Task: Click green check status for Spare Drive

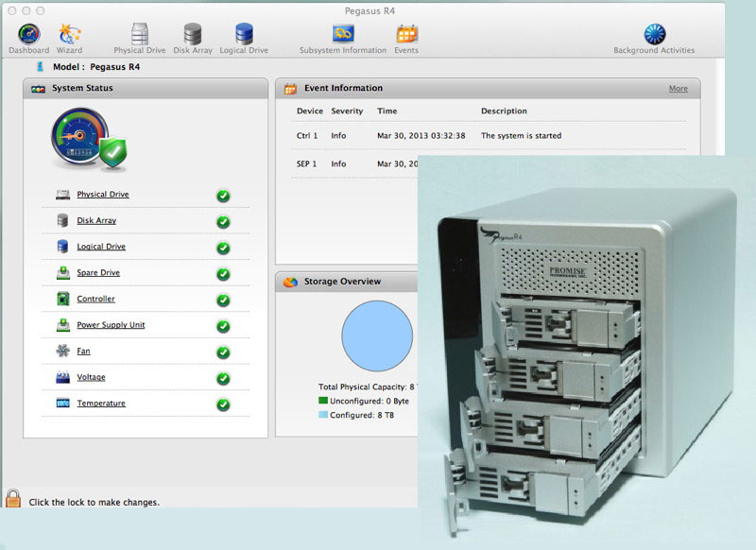Action: point(223,274)
